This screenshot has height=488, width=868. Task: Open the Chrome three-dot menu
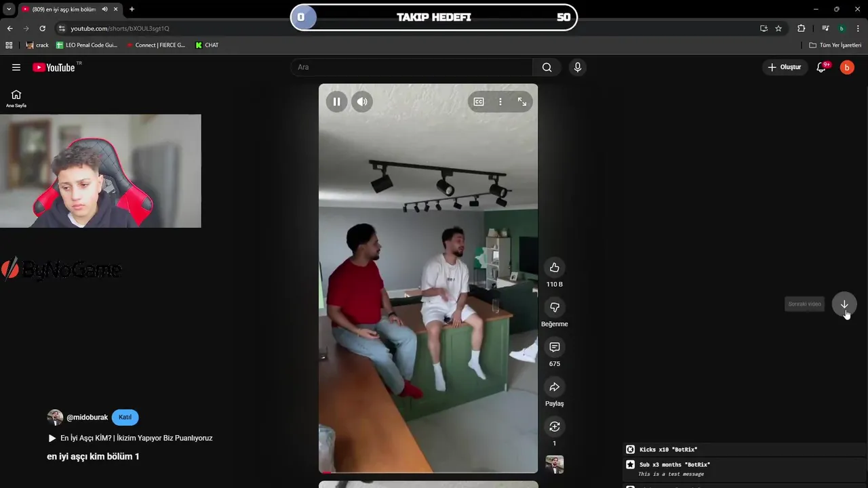click(x=859, y=28)
